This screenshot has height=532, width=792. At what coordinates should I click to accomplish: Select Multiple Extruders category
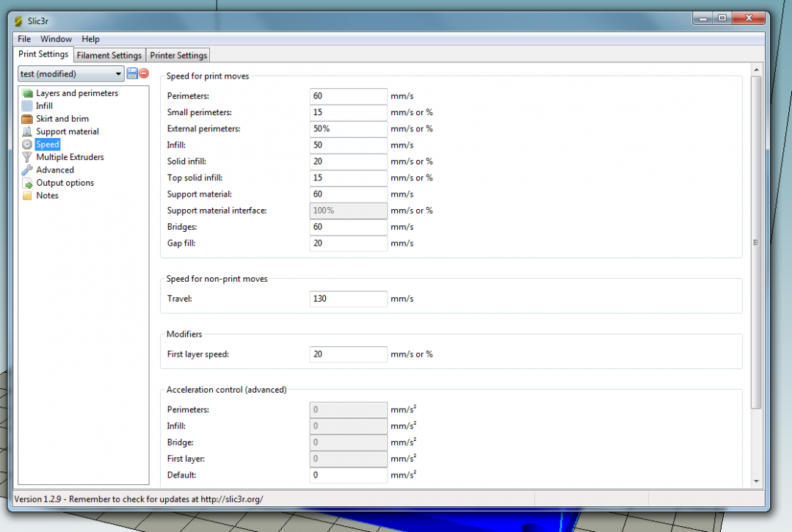tap(70, 158)
